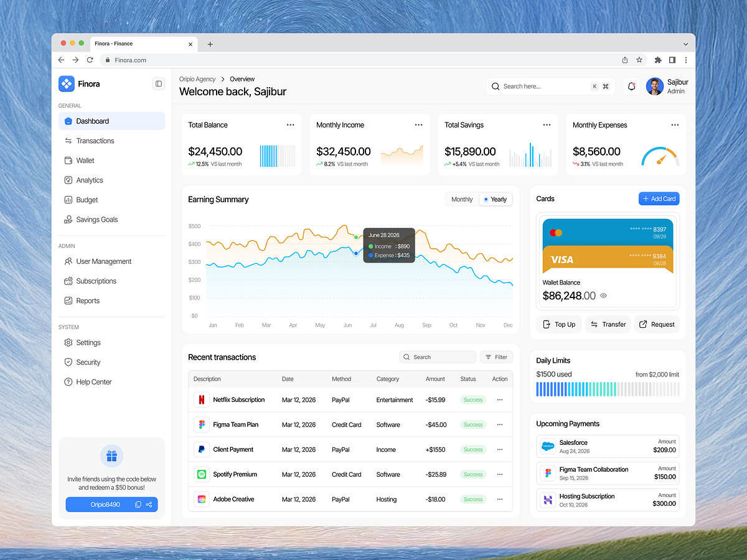Viewport: 747px width, 560px height.
Task: Click Oripio Agency breadcrumb link
Action: coord(197,79)
